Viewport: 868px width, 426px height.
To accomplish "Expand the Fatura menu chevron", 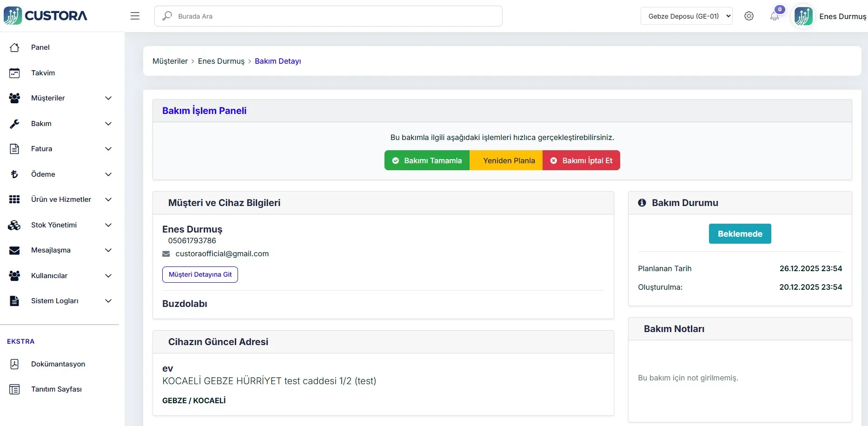I will 108,149.
